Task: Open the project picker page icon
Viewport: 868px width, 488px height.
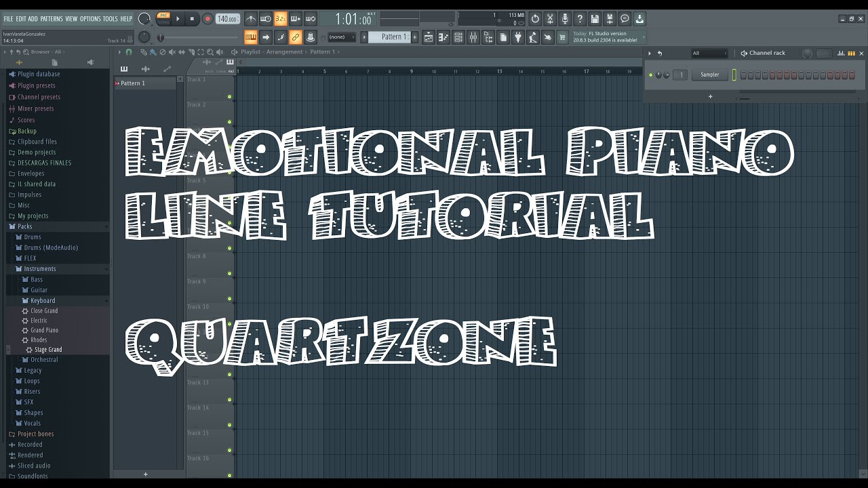Action: (x=502, y=37)
